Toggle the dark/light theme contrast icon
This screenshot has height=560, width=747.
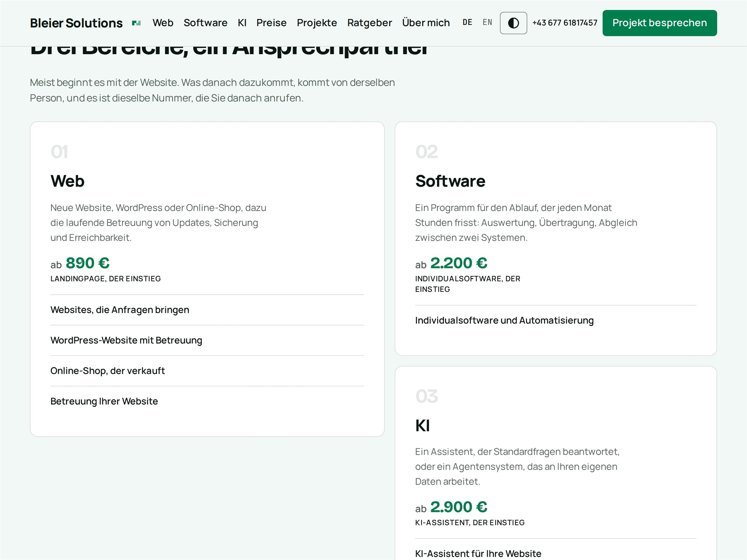pyautogui.click(x=513, y=23)
